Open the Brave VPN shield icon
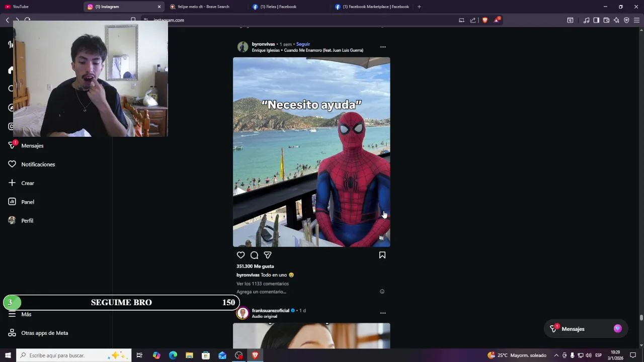 (x=626, y=20)
